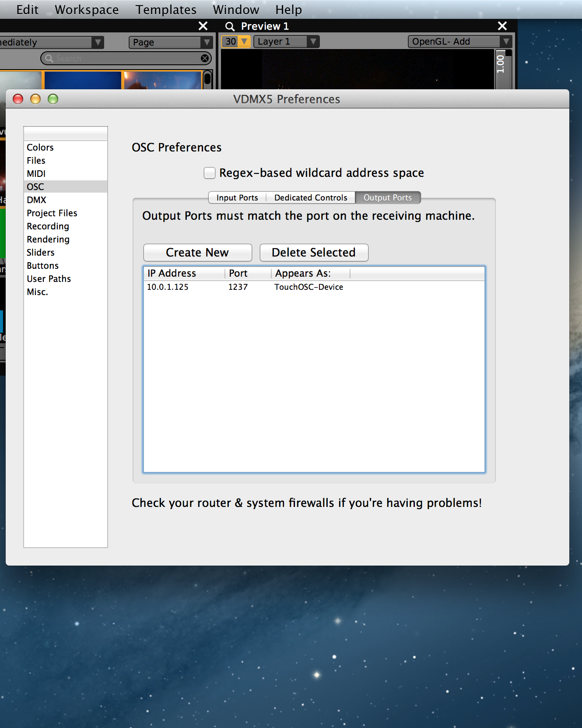This screenshot has width=582, height=728.
Task: Select MIDI in preferences sidebar
Action: [66, 174]
